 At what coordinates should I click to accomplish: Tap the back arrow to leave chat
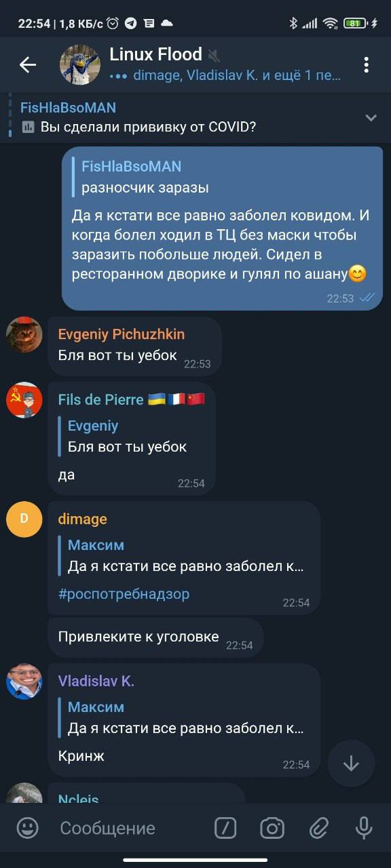28,65
